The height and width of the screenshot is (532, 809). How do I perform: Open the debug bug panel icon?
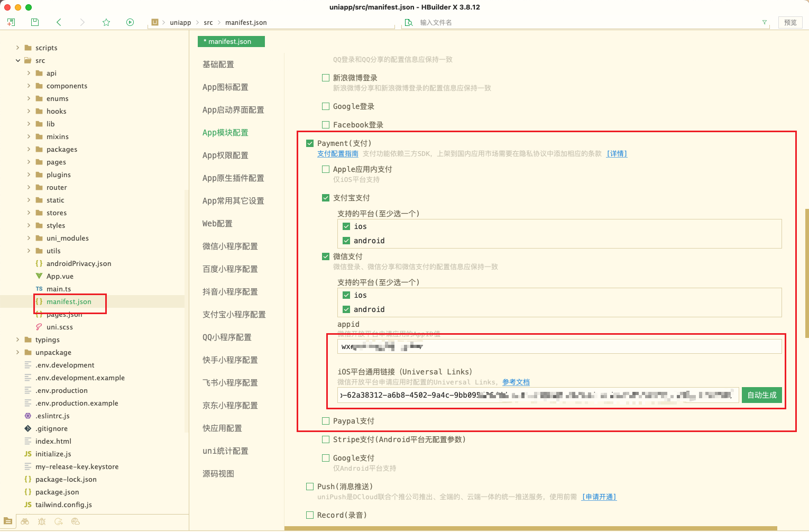click(42, 521)
